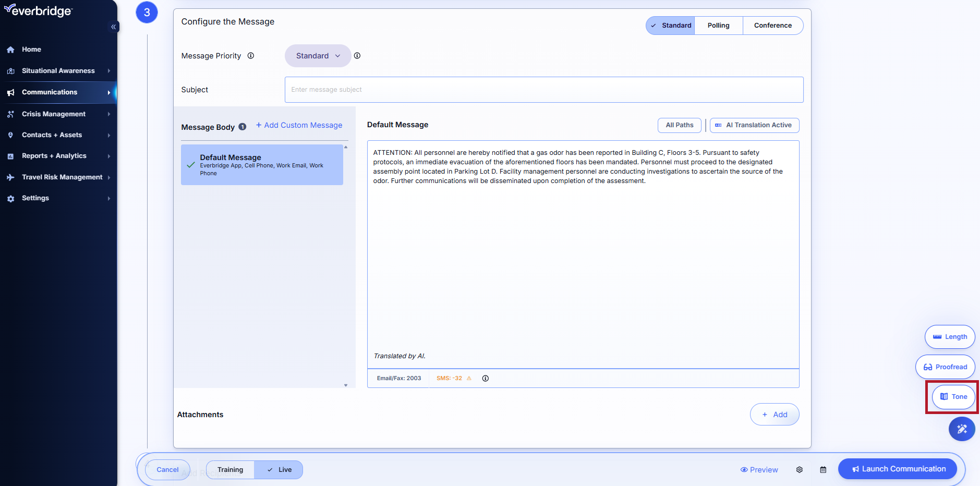Switch to Training mode
Viewport: 980px width, 486px height.
(230, 470)
